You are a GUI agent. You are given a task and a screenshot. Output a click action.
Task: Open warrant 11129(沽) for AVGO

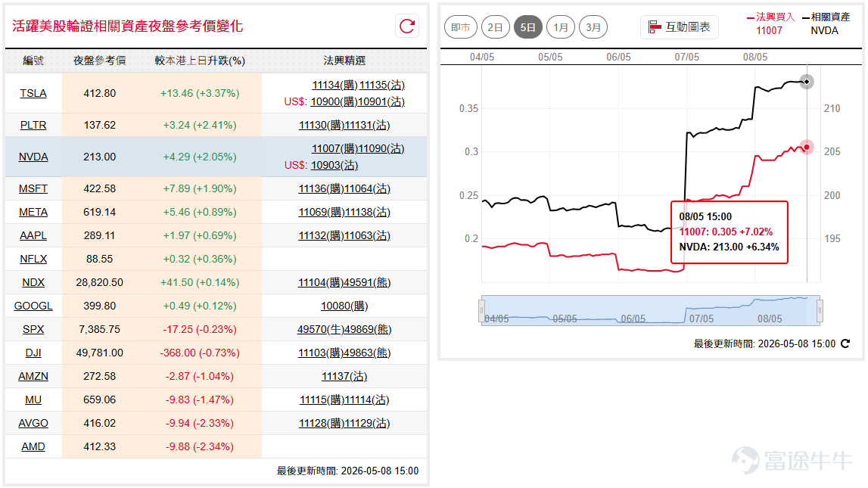(x=367, y=423)
